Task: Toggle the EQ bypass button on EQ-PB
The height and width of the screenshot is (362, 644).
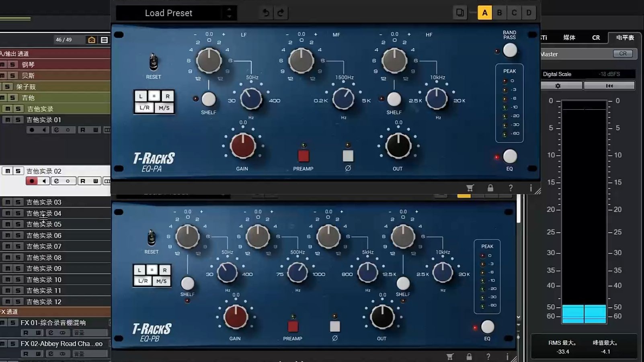Action: pos(488,327)
